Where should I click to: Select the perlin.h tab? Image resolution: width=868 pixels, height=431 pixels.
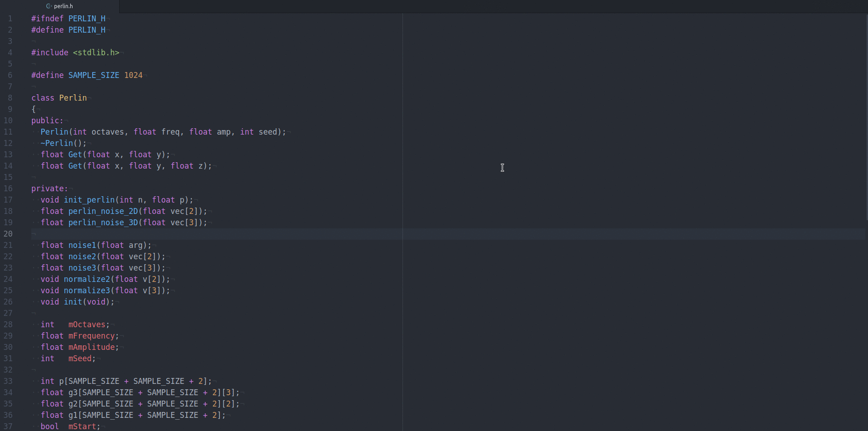click(x=63, y=6)
